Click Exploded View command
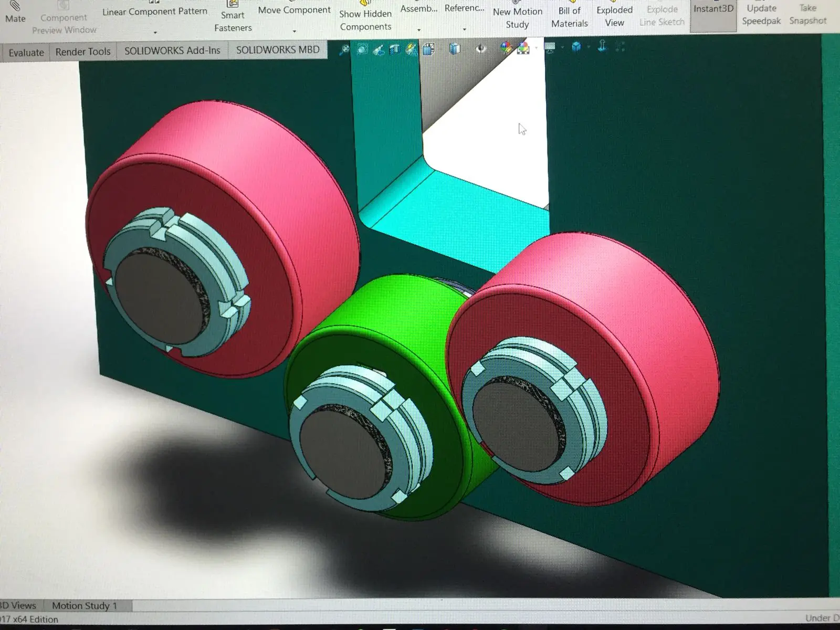Screen dimensions: 840x630 (x=614, y=15)
